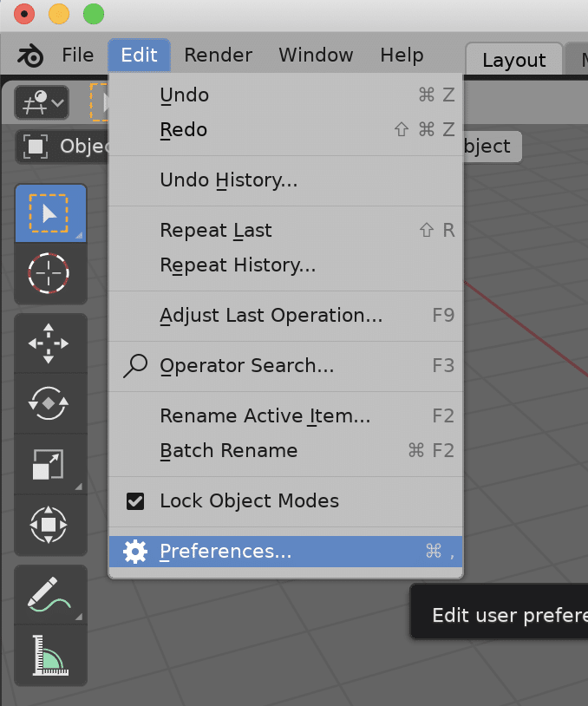This screenshot has height=706, width=588.
Task: Open the Render menu
Action: (218, 55)
